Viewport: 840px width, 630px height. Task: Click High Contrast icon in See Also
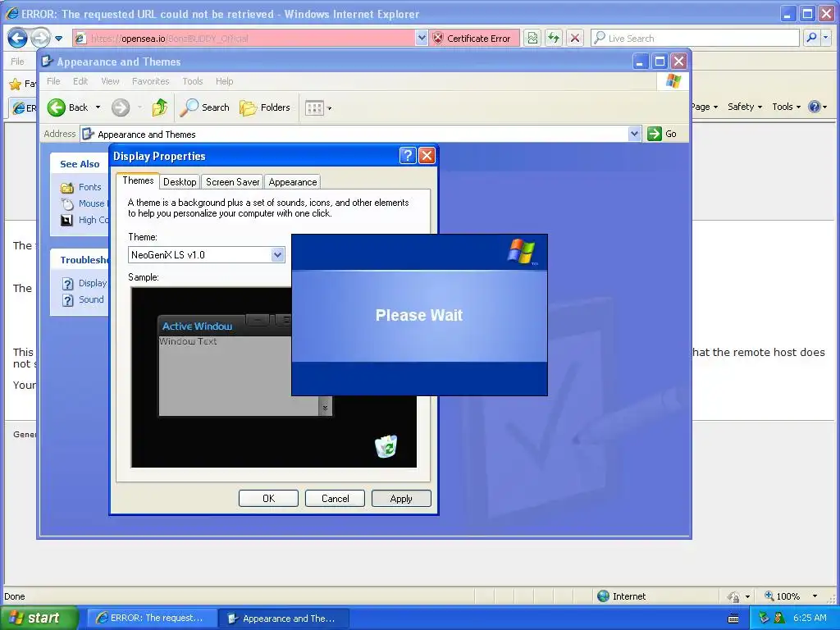[x=66, y=220]
